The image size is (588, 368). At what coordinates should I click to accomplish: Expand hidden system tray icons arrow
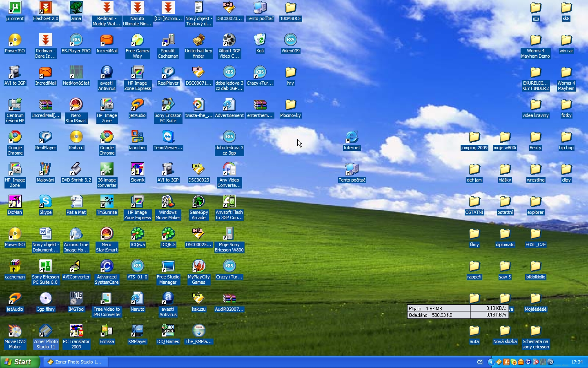tap(491, 362)
